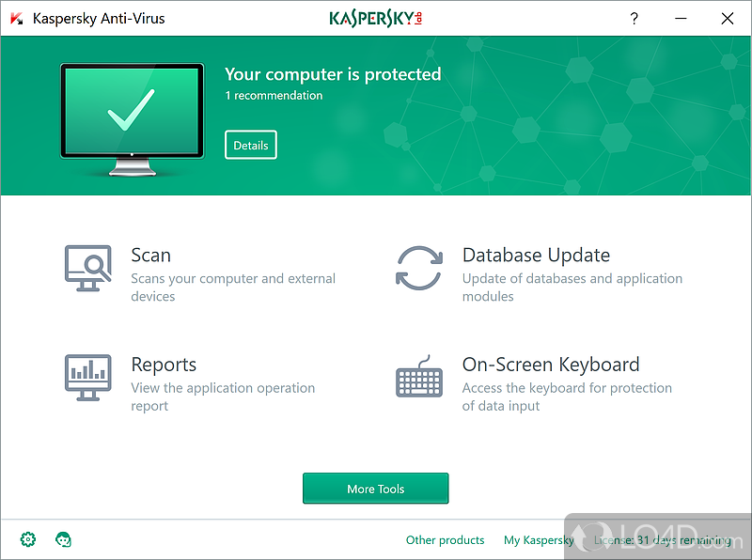Click the '1 recommendation' text

coord(274,96)
